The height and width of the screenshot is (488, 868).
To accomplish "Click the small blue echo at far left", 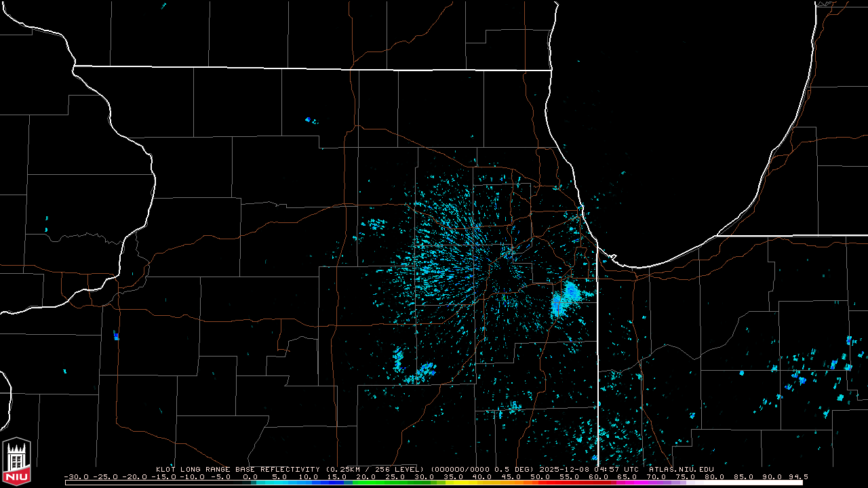I will 116,335.
